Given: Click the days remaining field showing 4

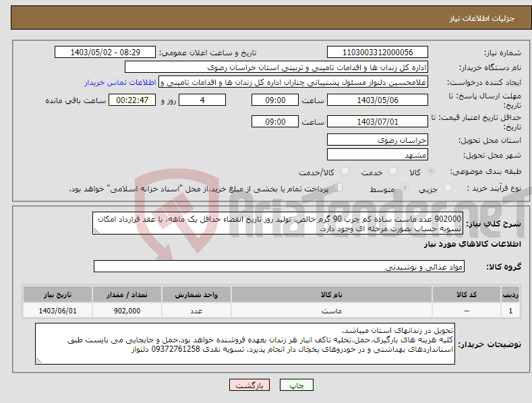Looking at the screenshot, I should click(x=202, y=100).
